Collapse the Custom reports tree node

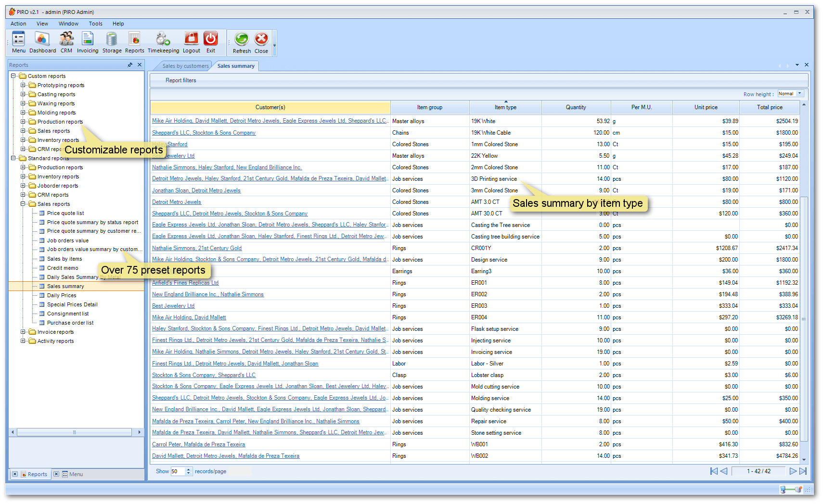click(13, 76)
